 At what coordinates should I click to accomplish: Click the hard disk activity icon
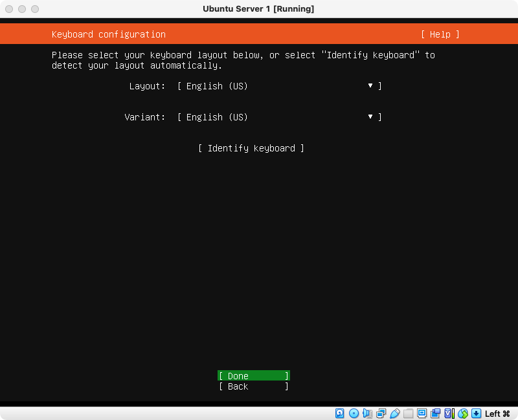click(x=340, y=413)
